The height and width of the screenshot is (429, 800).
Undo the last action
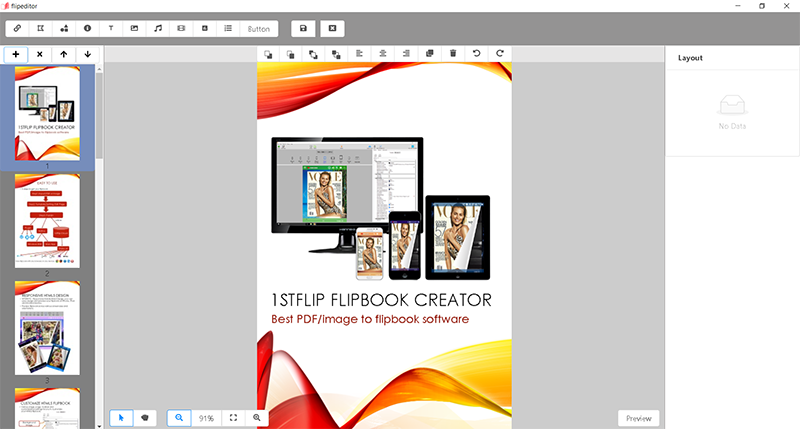pyautogui.click(x=477, y=54)
